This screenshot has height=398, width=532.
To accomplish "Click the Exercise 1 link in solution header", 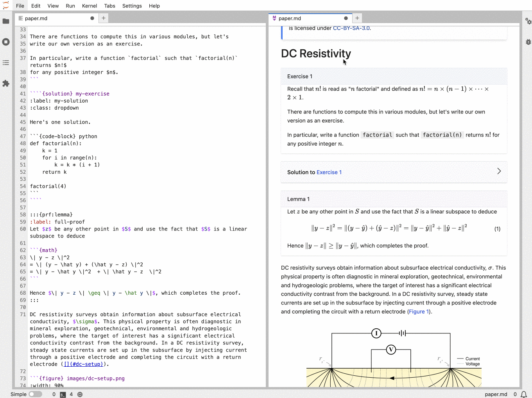I will [329, 172].
